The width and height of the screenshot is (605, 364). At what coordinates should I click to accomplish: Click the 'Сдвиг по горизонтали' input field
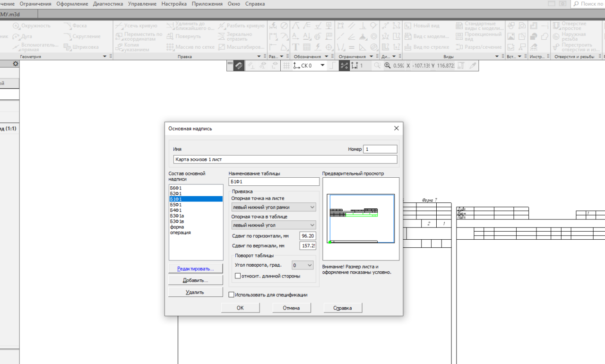pos(307,236)
